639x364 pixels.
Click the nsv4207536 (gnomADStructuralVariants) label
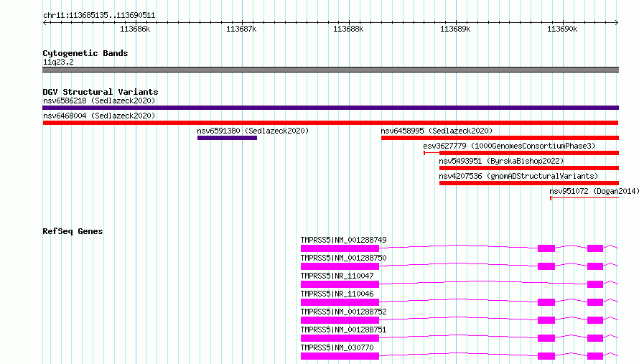click(x=518, y=176)
